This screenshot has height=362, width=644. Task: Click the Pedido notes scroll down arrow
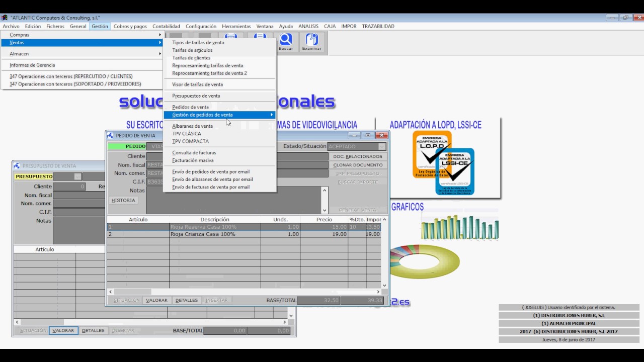tap(325, 210)
